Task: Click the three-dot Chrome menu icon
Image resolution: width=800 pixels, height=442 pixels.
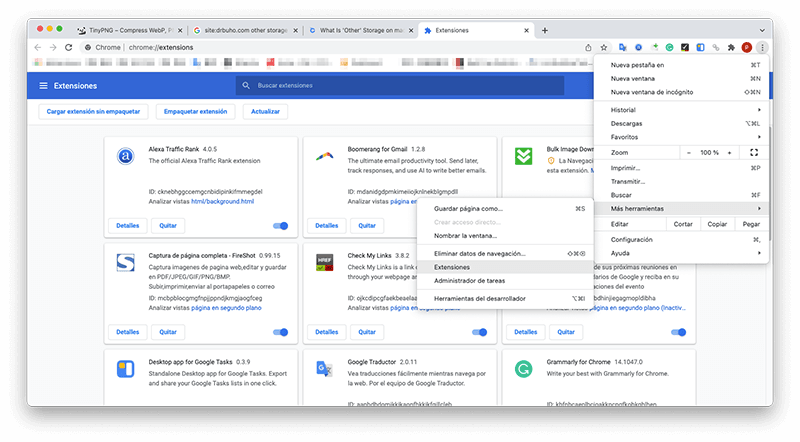Action: (x=762, y=47)
